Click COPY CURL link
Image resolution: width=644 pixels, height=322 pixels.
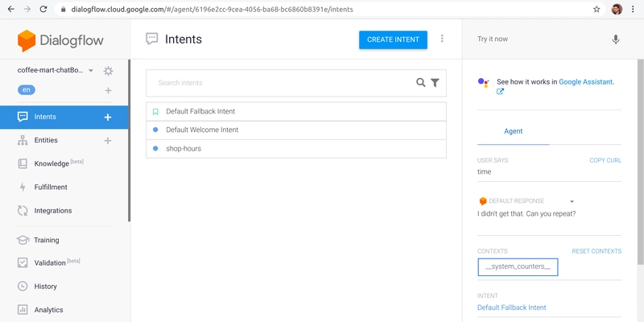(x=605, y=160)
